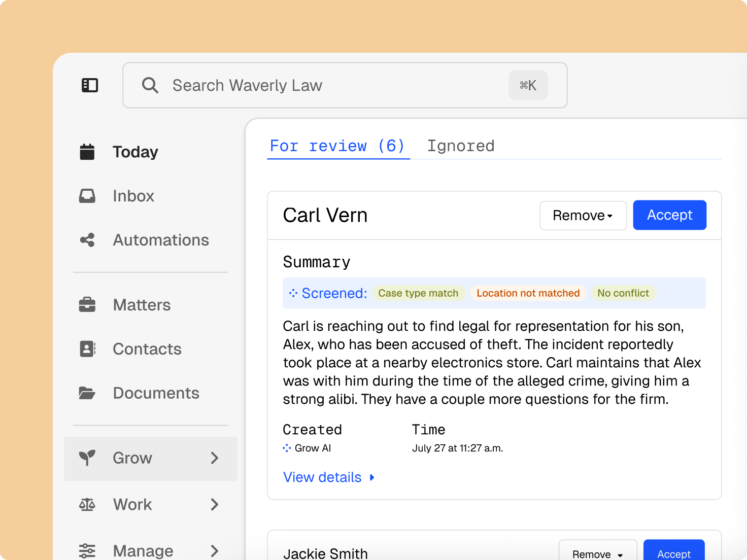Click the Location not matched tag

tap(528, 293)
